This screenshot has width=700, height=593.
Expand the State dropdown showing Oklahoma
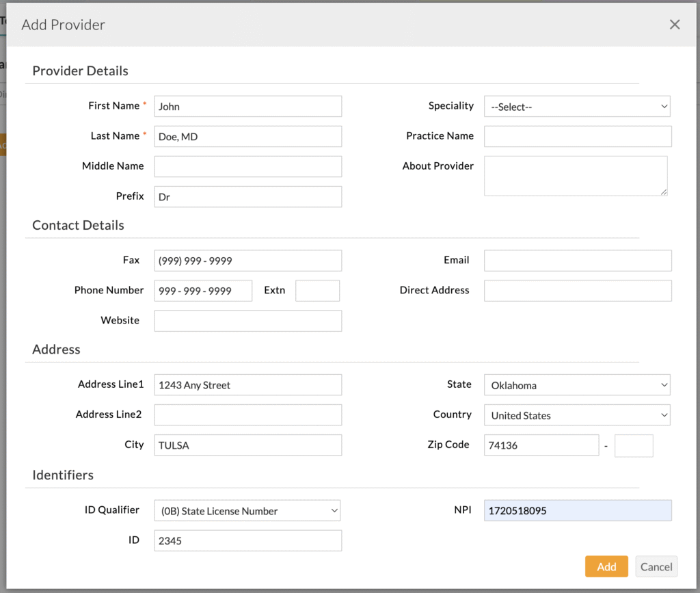point(577,385)
